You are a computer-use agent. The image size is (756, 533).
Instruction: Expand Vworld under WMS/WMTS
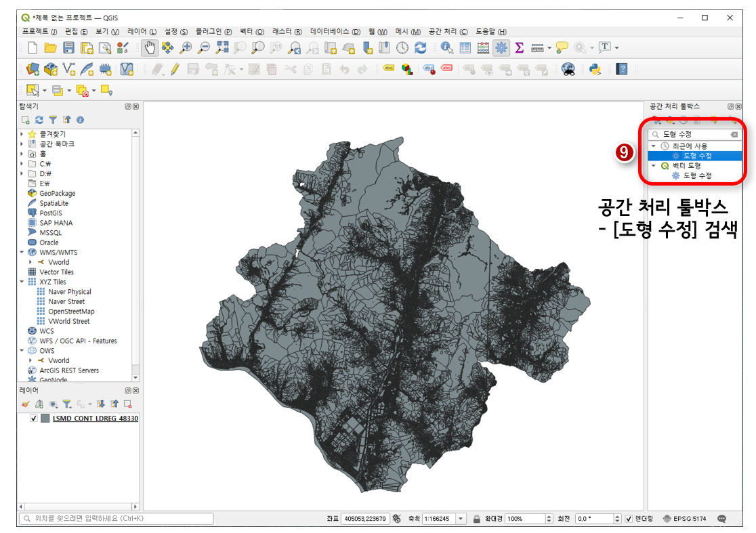click(x=30, y=262)
